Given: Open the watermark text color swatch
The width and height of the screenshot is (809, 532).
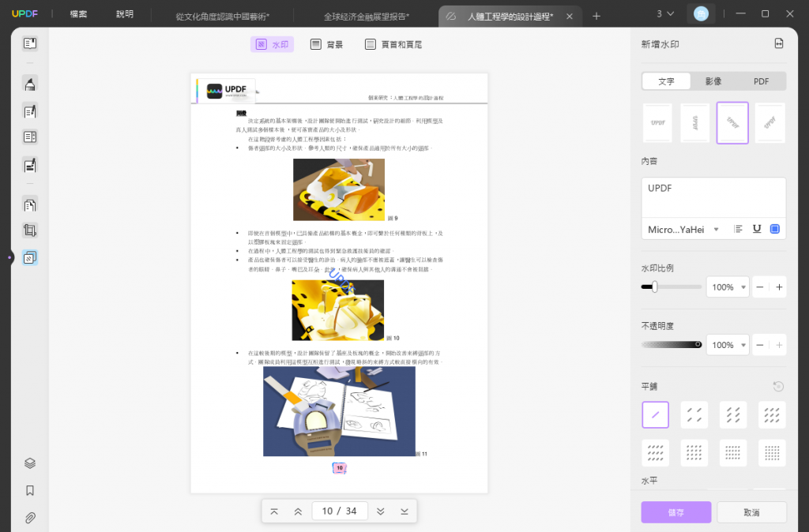Looking at the screenshot, I should 774,229.
